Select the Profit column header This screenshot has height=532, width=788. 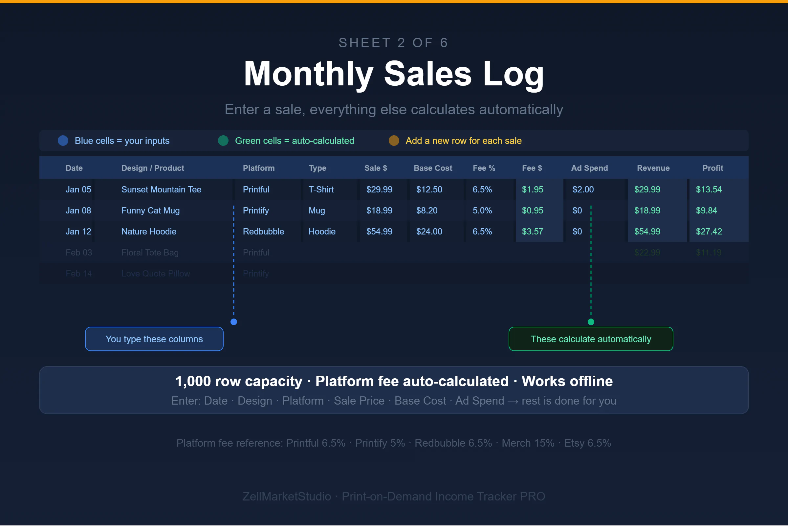(712, 168)
